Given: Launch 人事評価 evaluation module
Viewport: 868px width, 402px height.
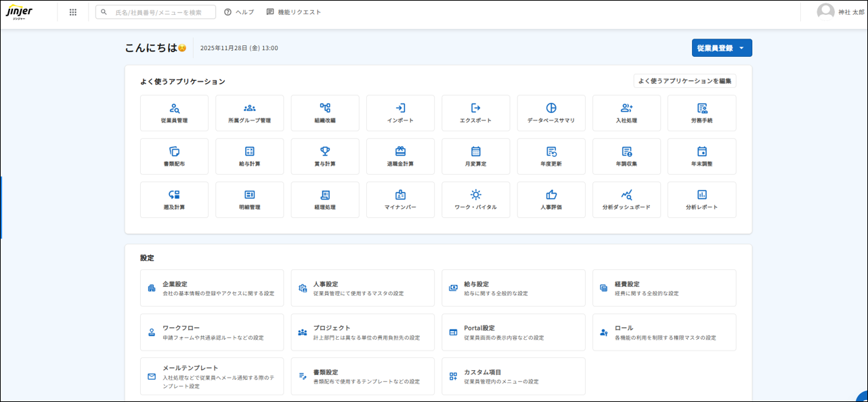Looking at the screenshot, I should [550, 200].
